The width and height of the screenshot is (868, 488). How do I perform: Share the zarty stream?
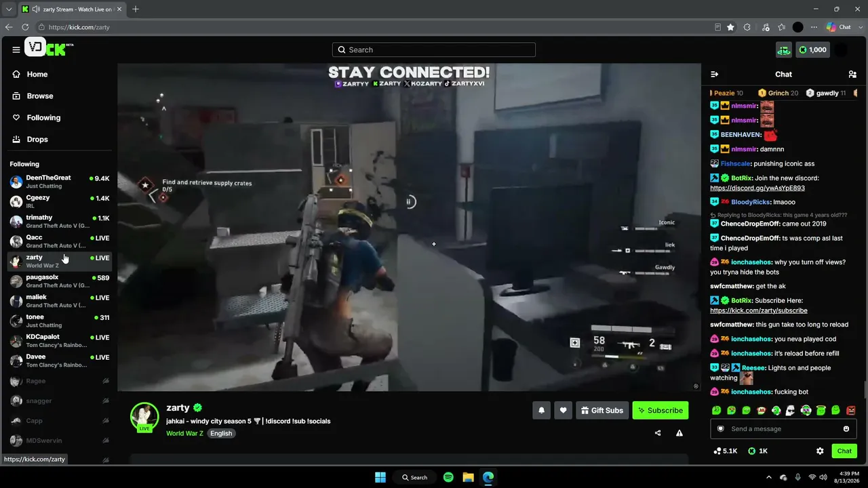point(658,433)
